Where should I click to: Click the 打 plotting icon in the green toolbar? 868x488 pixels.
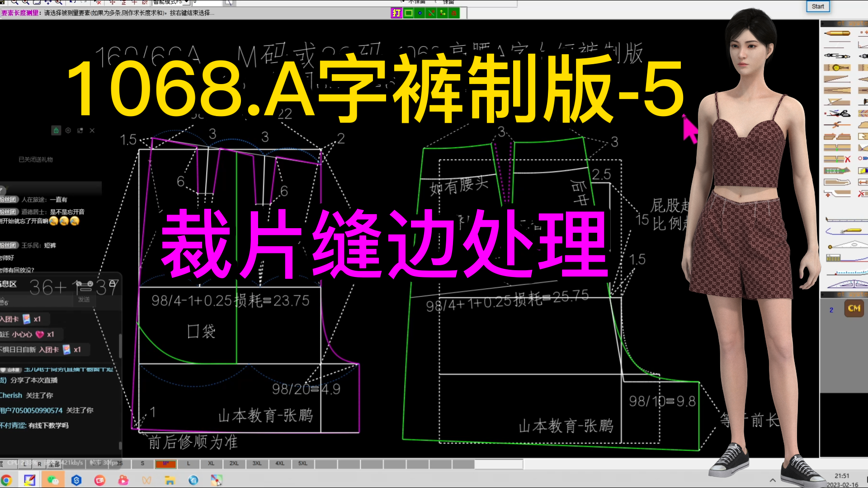tap(396, 13)
